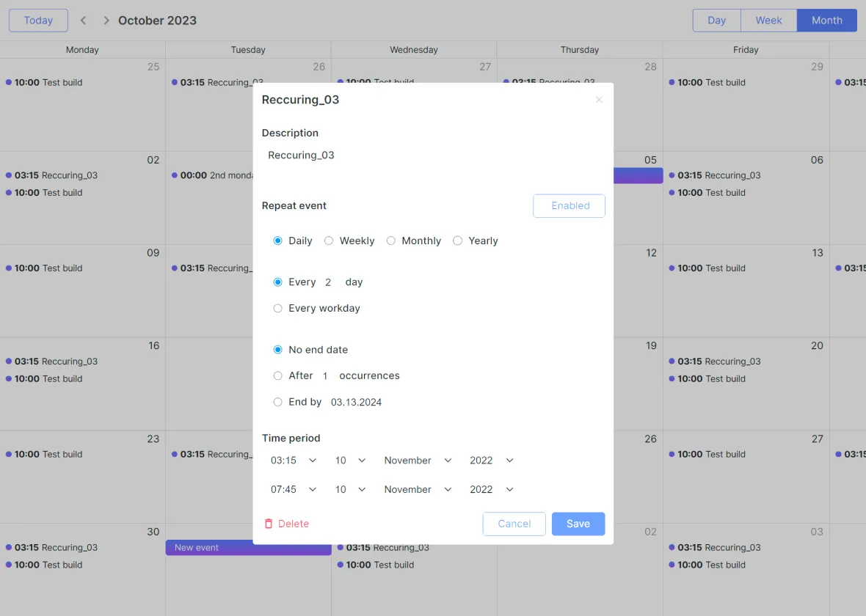Open 03:15 Reccuring on Tuesday 10
Image resolution: width=866 pixels, height=616 pixels.
[212, 268]
